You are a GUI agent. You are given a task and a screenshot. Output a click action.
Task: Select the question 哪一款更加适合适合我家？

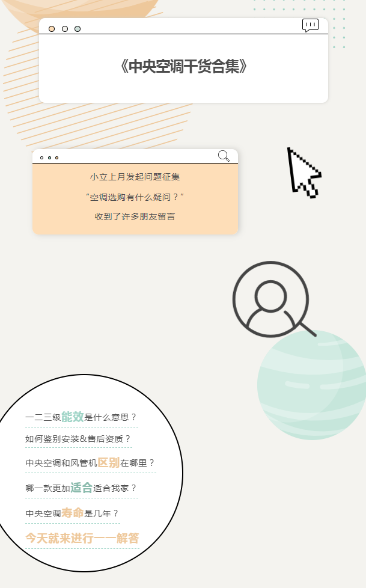click(81, 488)
